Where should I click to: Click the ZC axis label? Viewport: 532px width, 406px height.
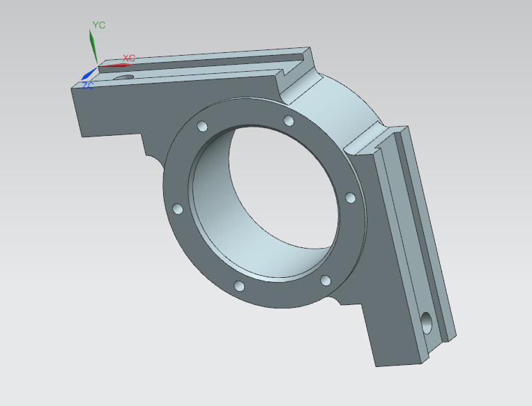coord(88,86)
